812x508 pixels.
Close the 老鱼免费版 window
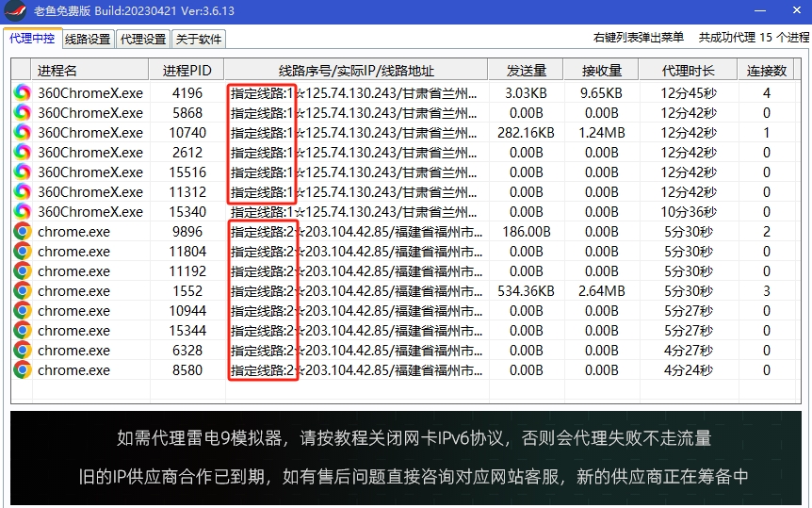tap(797, 10)
